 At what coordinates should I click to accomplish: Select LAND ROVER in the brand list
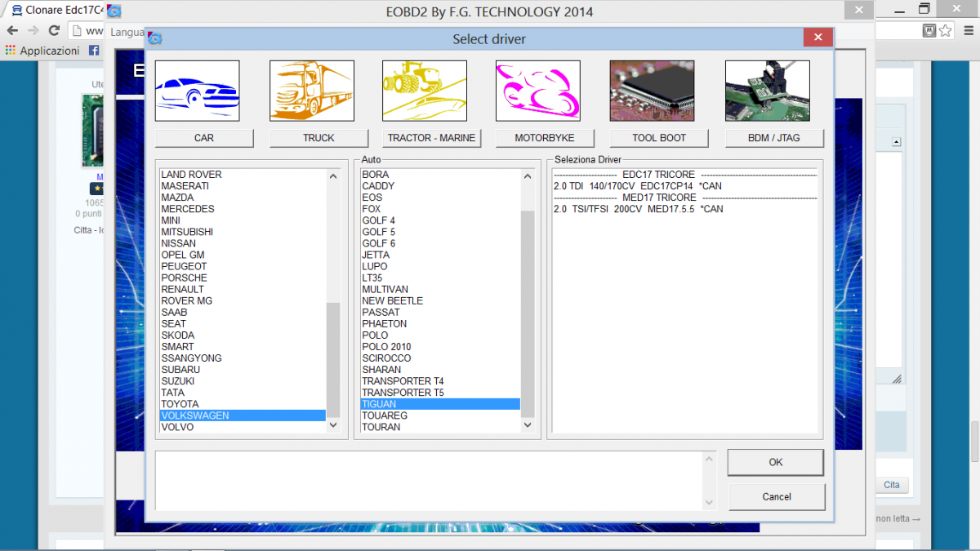243,175
